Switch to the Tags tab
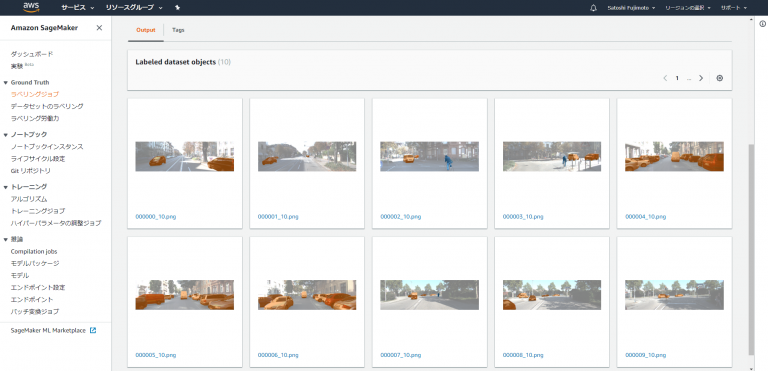 178,30
